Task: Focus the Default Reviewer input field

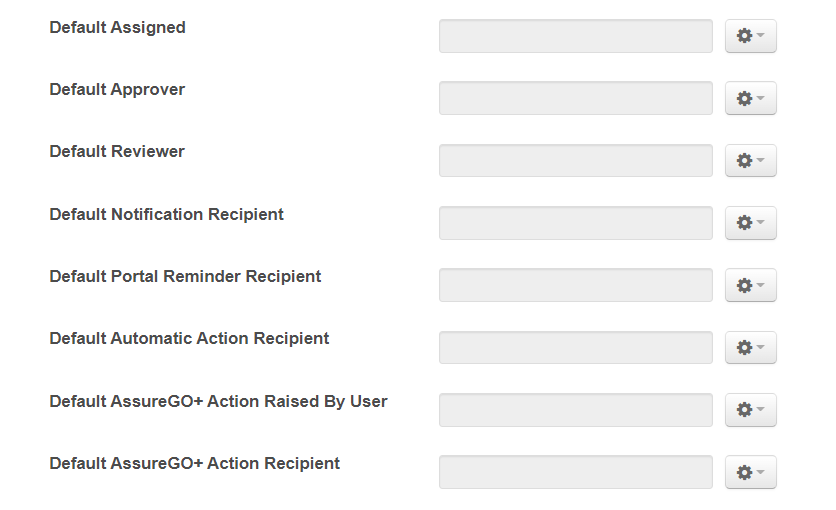Action: coord(575,160)
